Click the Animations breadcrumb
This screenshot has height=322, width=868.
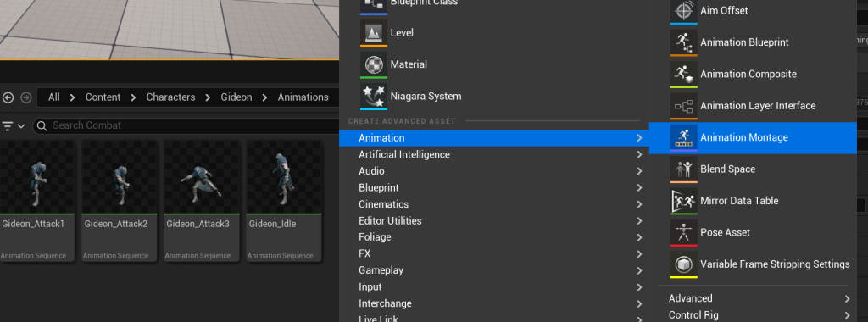(303, 97)
